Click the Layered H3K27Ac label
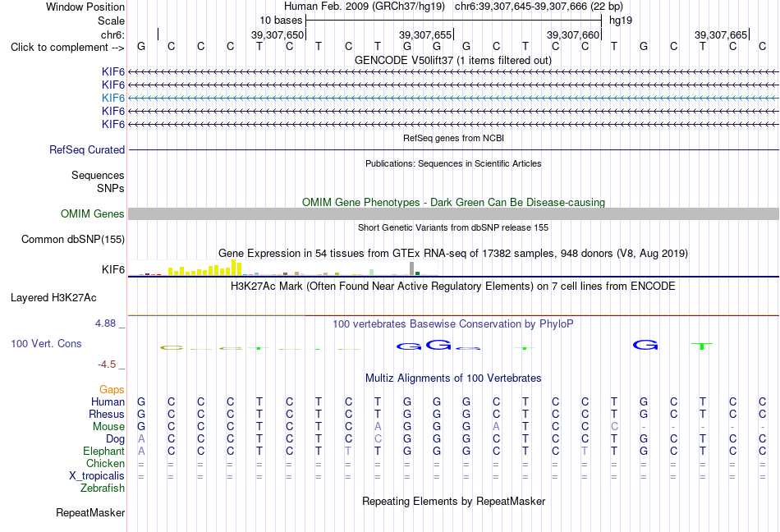This screenshot has height=532, width=780. point(53,298)
